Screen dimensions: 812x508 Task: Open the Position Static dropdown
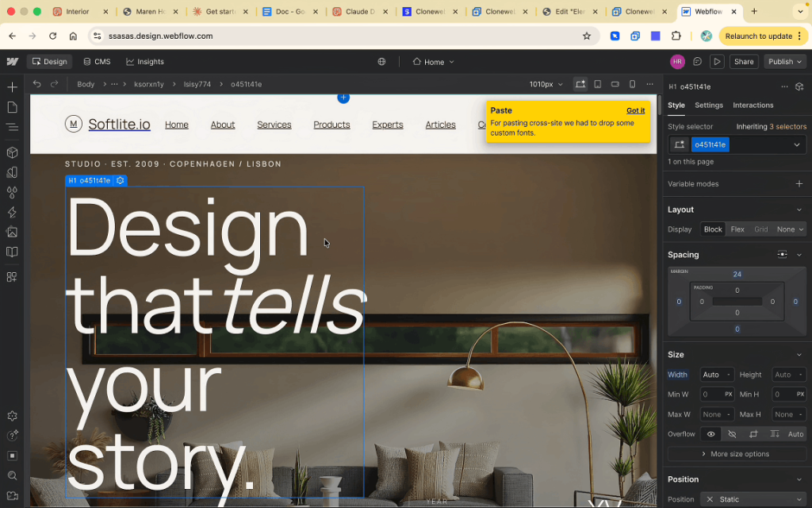pos(753,499)
